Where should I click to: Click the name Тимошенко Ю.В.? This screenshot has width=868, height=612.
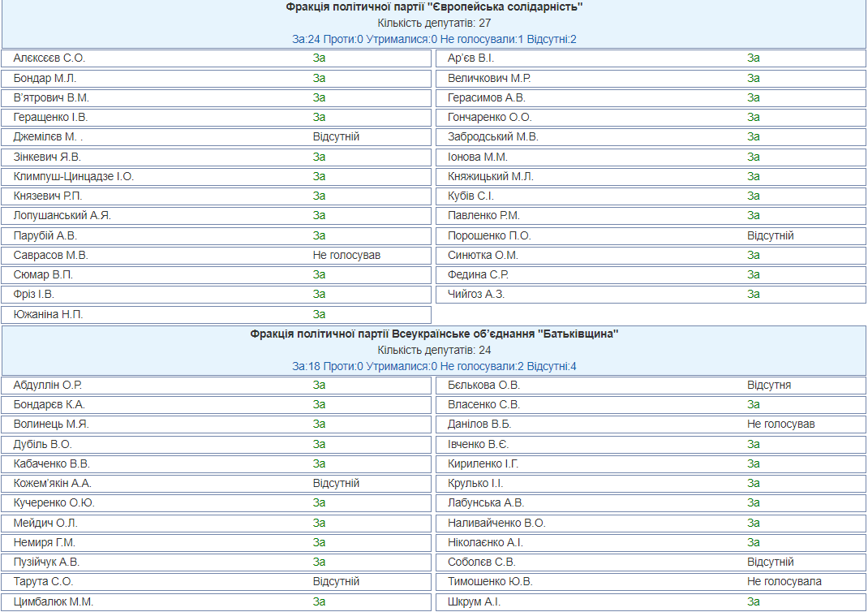tap(490, 581)
